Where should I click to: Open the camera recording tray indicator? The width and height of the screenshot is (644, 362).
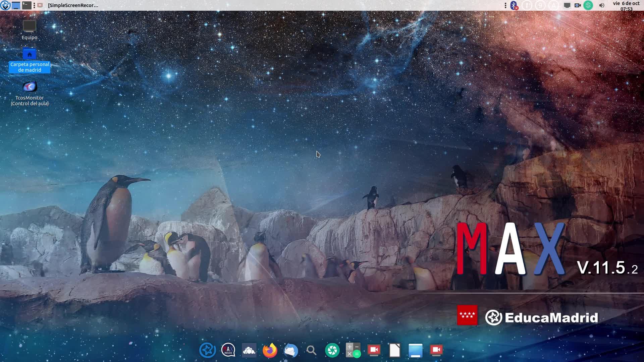tap(578, 5)
